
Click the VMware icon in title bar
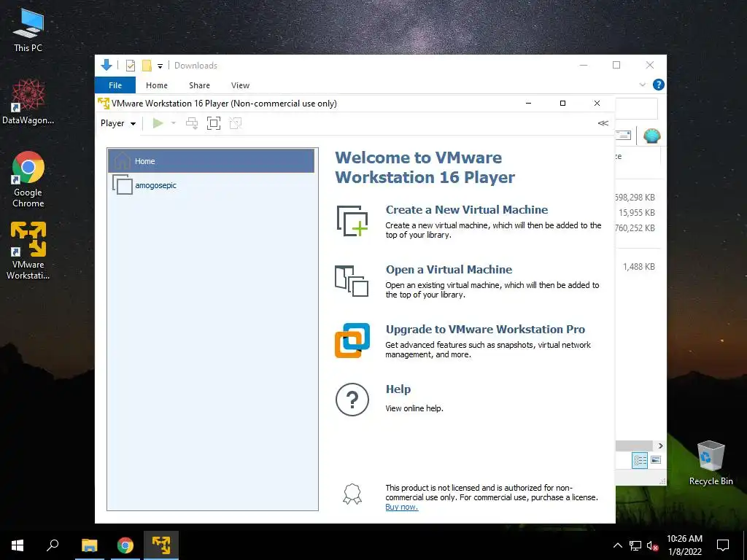click(x=104, y=104)
